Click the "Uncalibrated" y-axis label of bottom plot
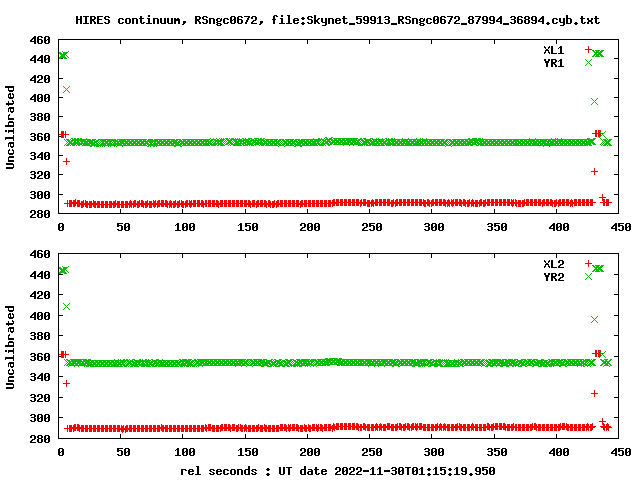This screenshot has height=480, width=640. (x=10, y=347)
